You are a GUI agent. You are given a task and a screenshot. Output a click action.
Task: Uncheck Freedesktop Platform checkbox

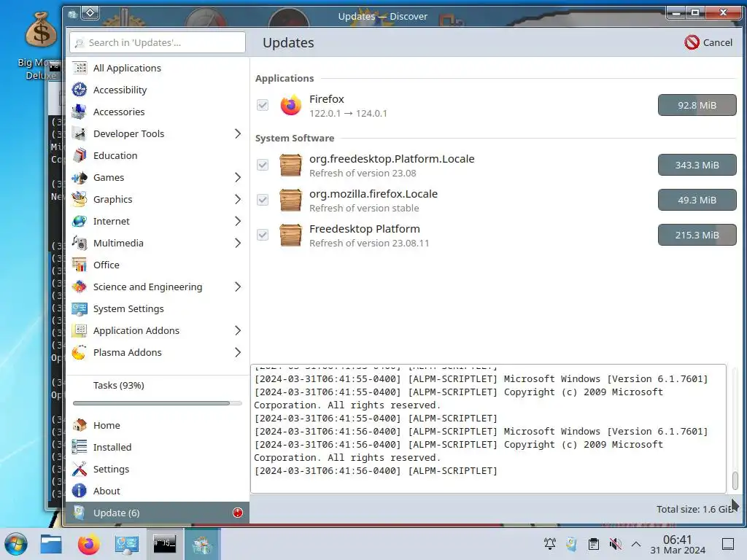263,236
